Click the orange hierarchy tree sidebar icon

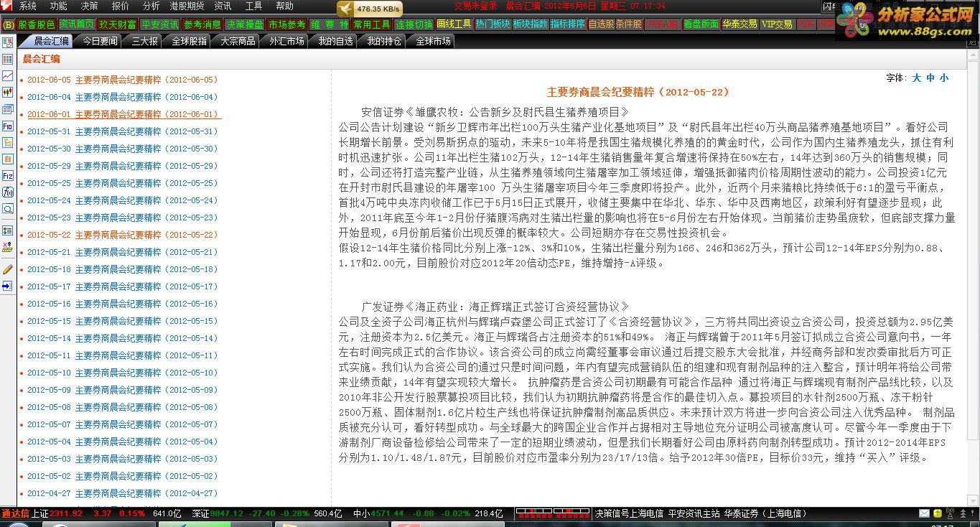coord(7,142)
